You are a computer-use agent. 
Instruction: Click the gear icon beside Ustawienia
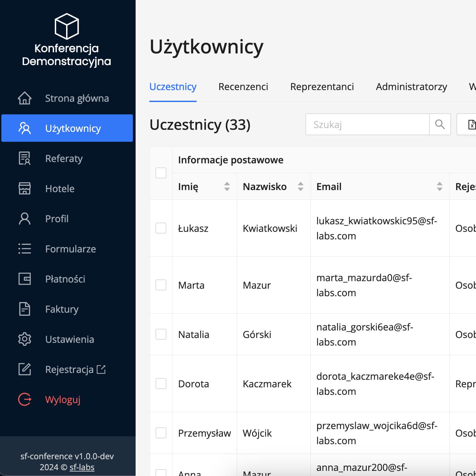tap(25, 339)
